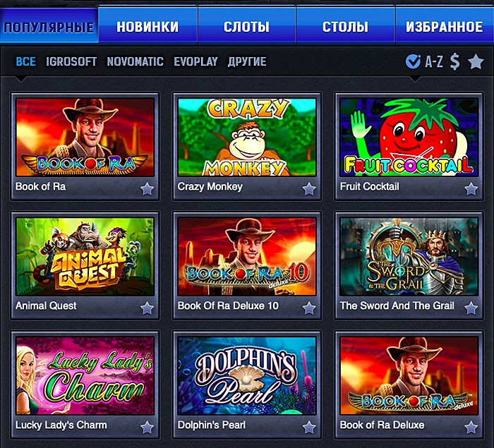494x448 pixels.
Task: Open the Слоты tab
Action: pos(247,25)
